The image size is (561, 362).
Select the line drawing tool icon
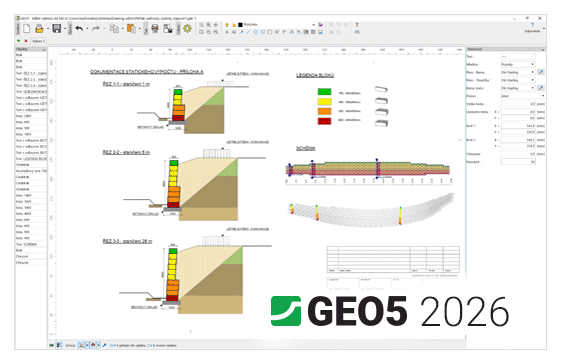pyautogui.click(x=248, y=32)
